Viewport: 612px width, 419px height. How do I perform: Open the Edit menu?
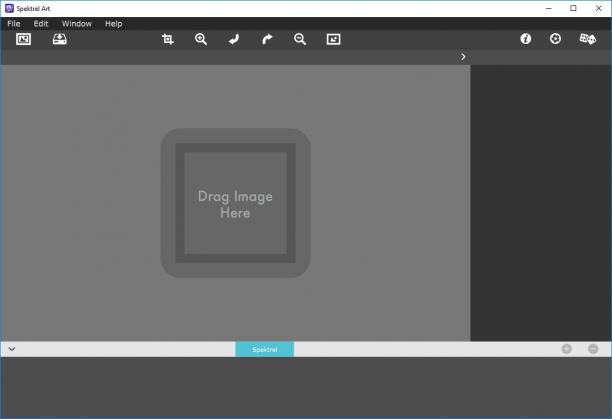click(x=41, y=24)
